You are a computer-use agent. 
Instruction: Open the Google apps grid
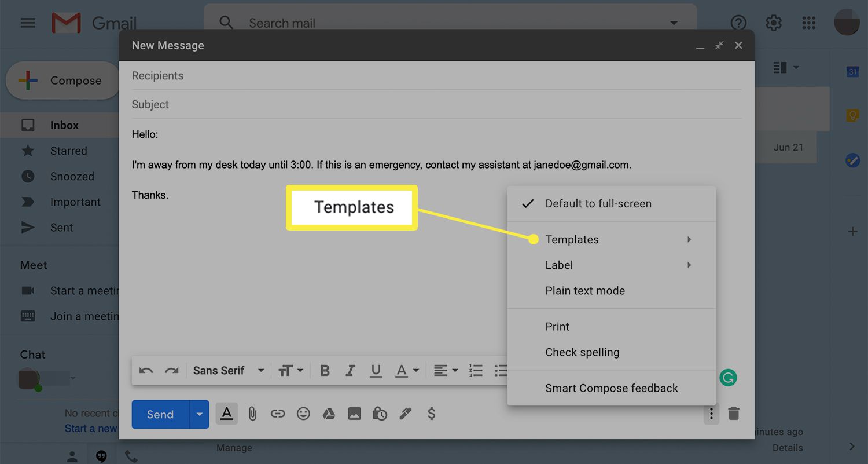[x=809, y=23]
